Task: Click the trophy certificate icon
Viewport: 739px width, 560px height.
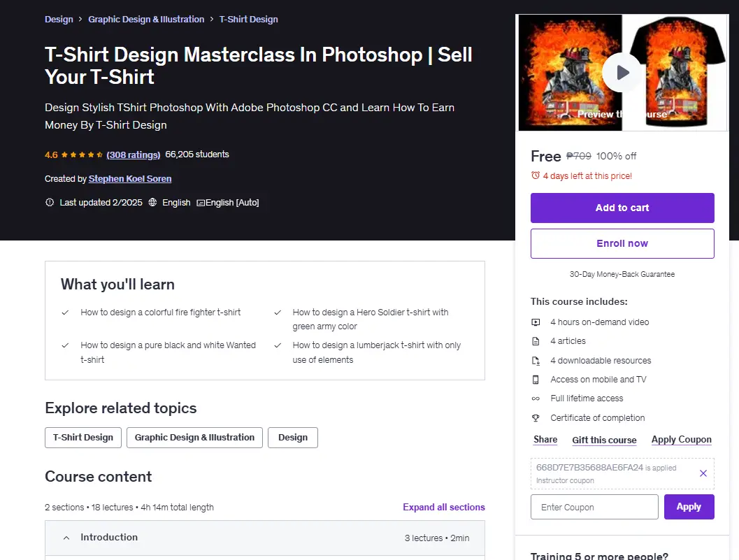Action: tap(536, 418)
